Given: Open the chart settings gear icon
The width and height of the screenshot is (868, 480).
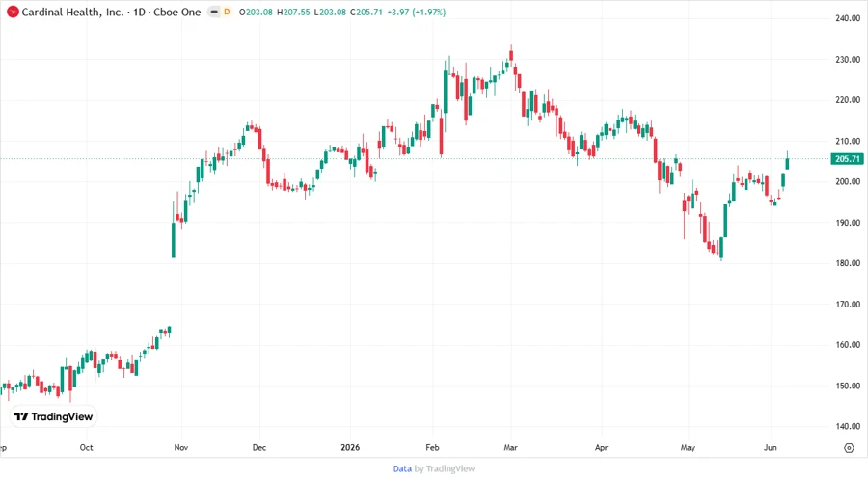Looking at the screenshot, I should click(849, 448).
